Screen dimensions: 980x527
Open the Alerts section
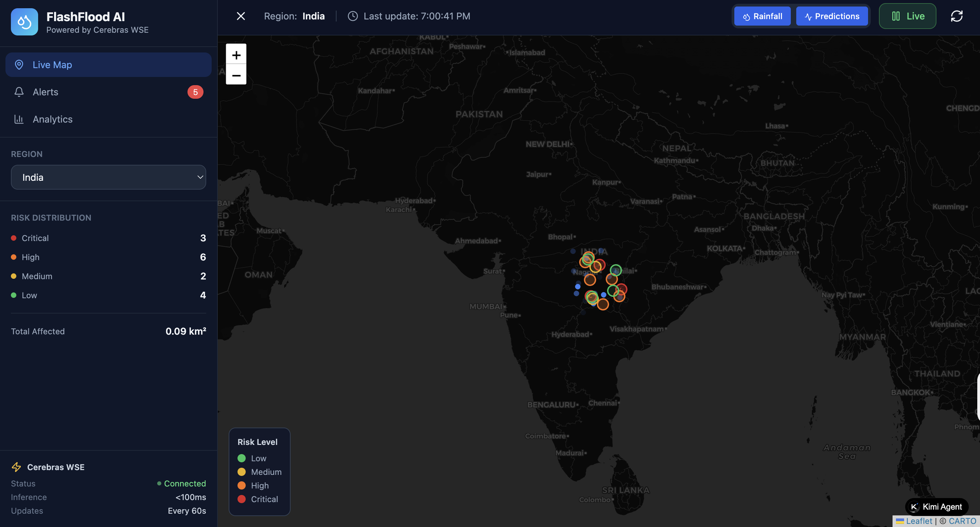(x=45, y=92)
